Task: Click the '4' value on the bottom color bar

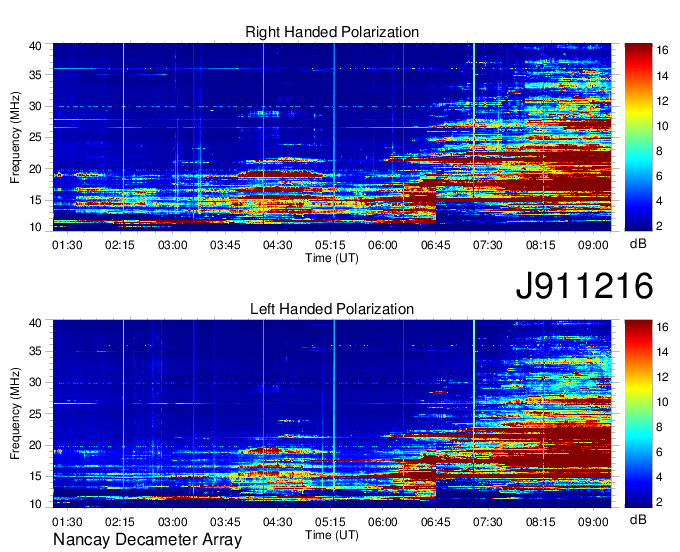Action: 659,477
